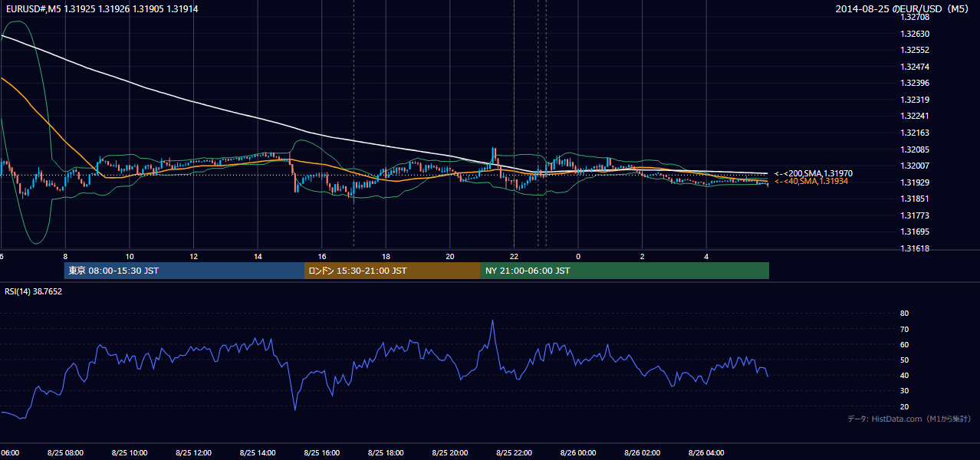Click price axis value 1.32552
The width and height of the screenshot is (980, 460).
click(x=914, y=50)
